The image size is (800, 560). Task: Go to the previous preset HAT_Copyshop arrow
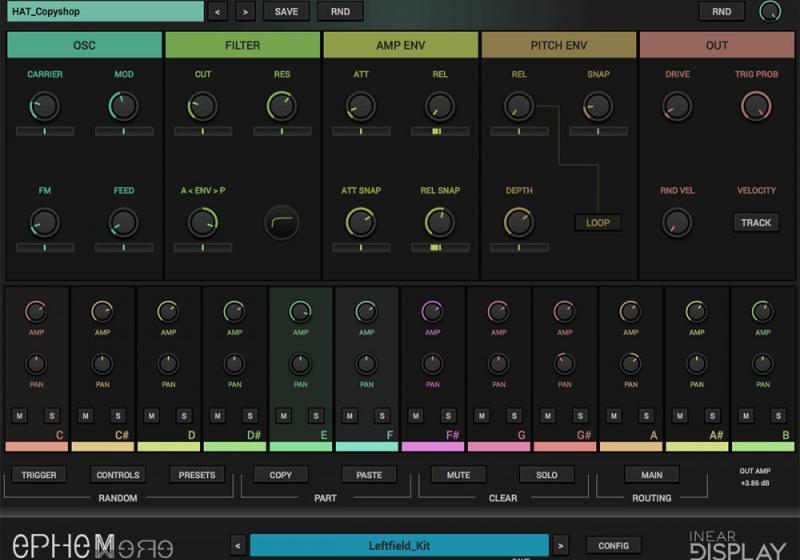click(x=219, y=12)
